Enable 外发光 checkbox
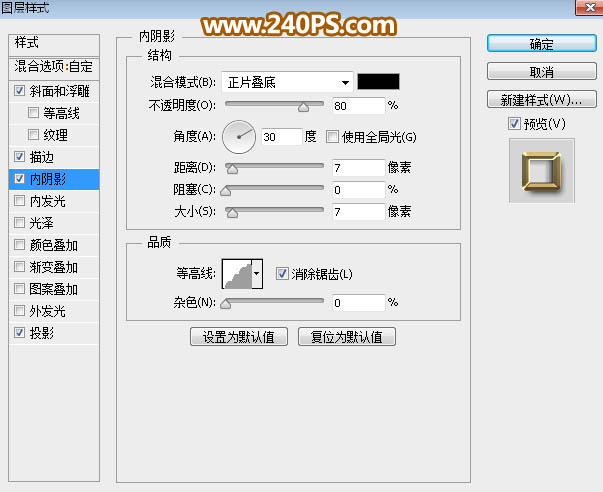Viewport: 603px width, 492px height. pyautogui.click(x=19, y=310)
